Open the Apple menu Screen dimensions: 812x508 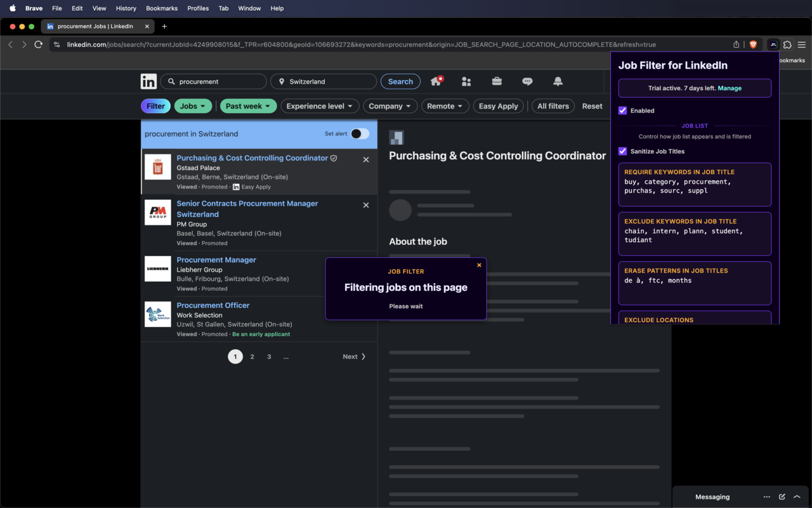point(12,8)
